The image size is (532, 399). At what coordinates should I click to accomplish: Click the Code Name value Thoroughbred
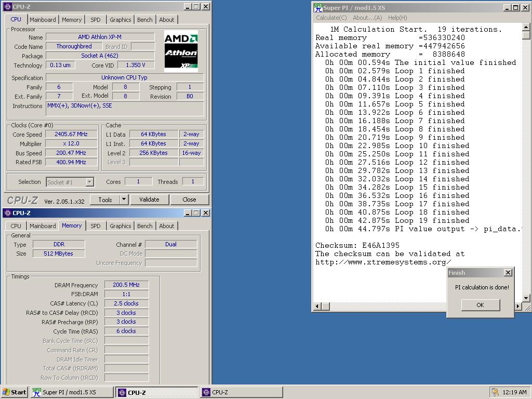(x=74, y=46)
